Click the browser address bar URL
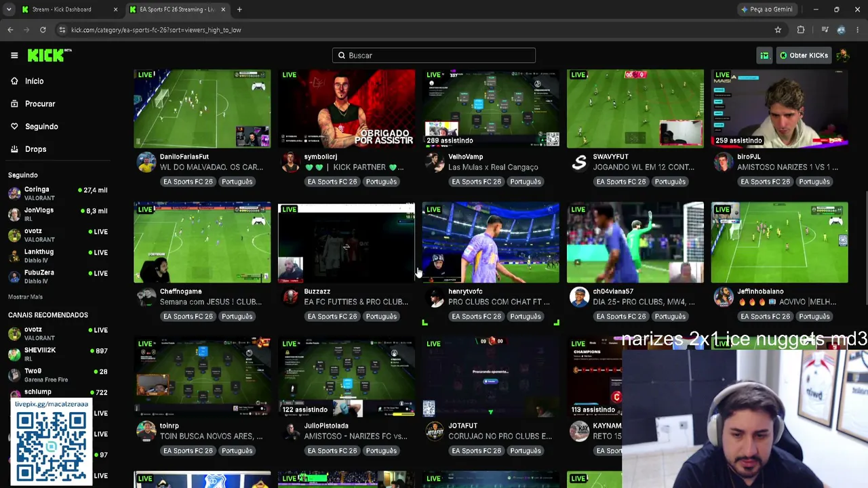 [156, 30]
